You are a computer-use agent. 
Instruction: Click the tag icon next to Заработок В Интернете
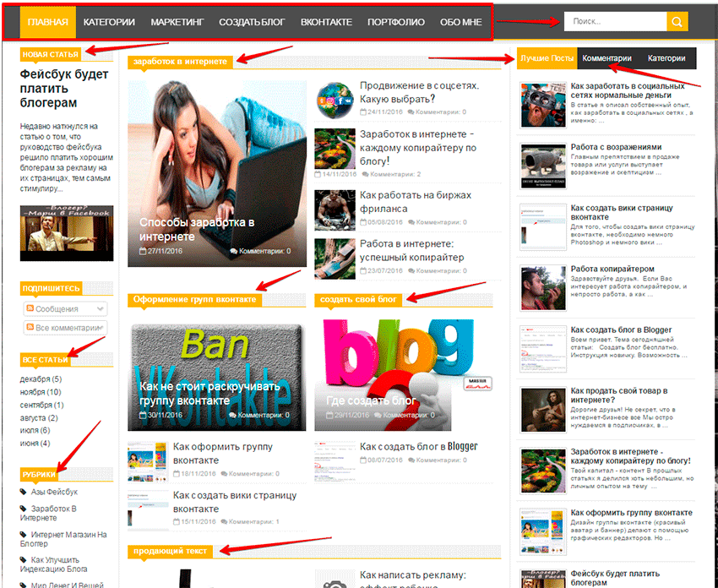(x=24, y=509)
